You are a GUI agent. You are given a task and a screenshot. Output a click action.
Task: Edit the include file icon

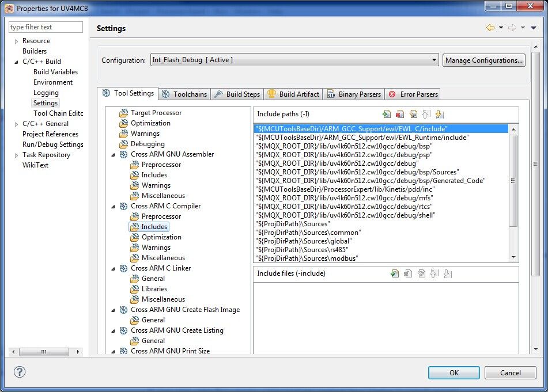[x=421, y=273]
